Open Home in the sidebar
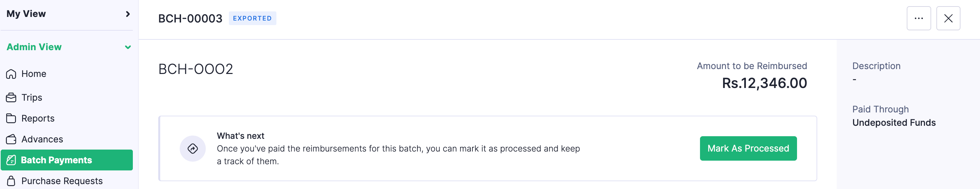This screenshot has width=980, height=189. pyautogui.click(x=34, y=74)
